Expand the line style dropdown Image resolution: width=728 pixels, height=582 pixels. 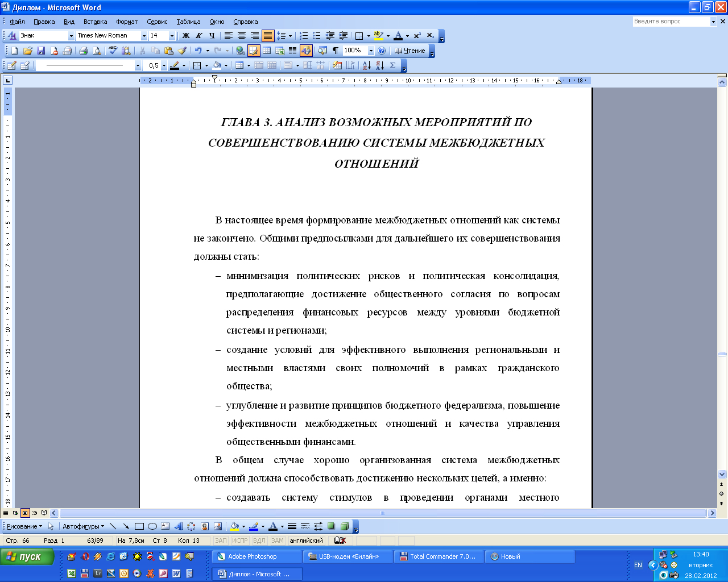[x=138, y=65]
